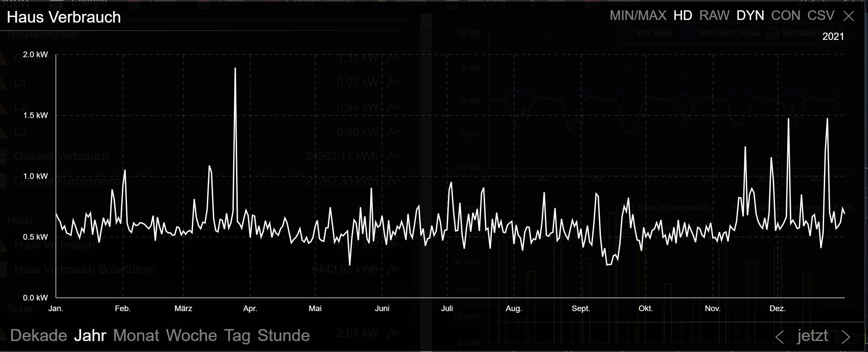The image size is (868, 352).
Task: Click the Nov. x-axis label
Action: 712,308
